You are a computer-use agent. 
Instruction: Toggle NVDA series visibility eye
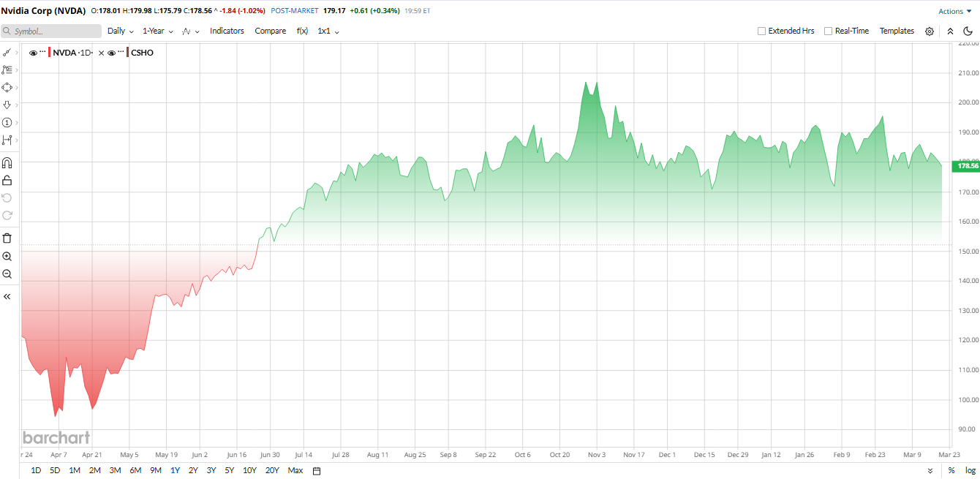coord(34,53)
